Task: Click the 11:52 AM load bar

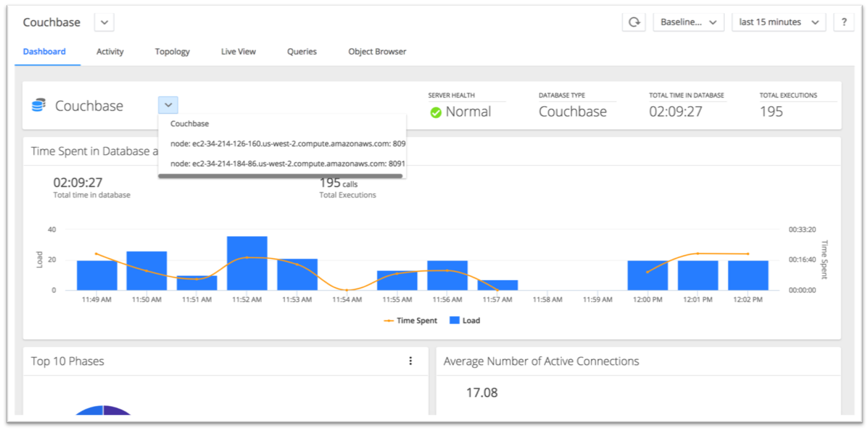Action: point(247,263)
